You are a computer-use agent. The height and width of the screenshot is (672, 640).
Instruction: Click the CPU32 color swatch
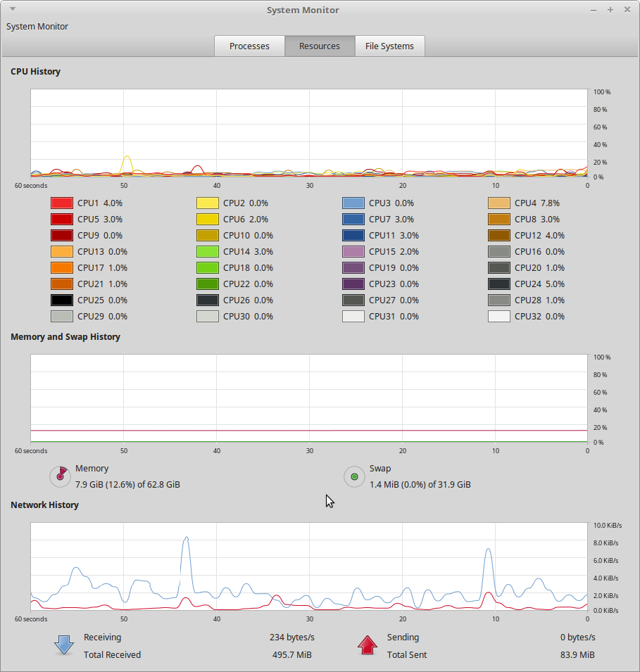499,317
